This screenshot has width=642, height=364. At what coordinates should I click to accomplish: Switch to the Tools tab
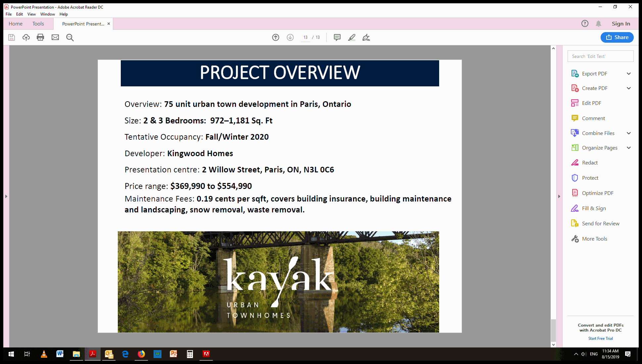[38, 23]
